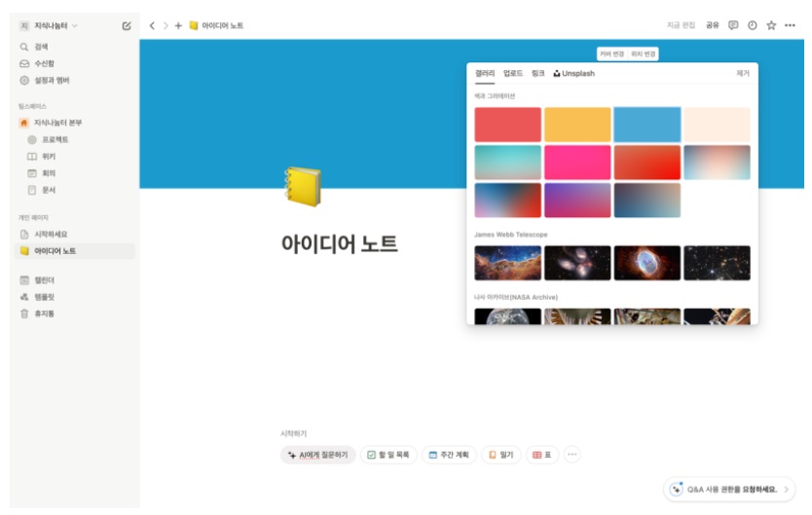Insert 일기 template

coord(501,455)
